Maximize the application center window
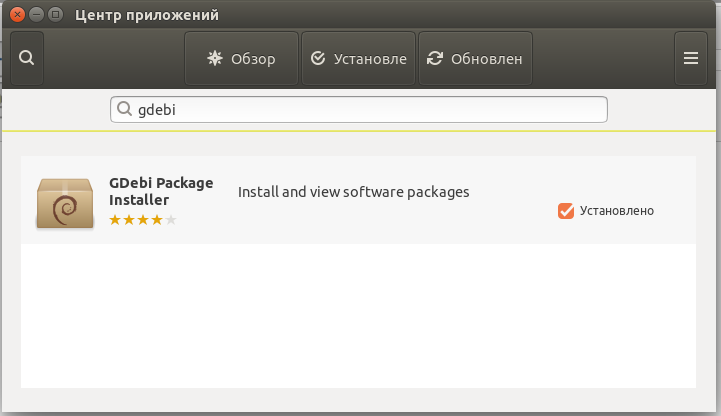The width and height of the screenshot is (721, 416). pos(54,15)
